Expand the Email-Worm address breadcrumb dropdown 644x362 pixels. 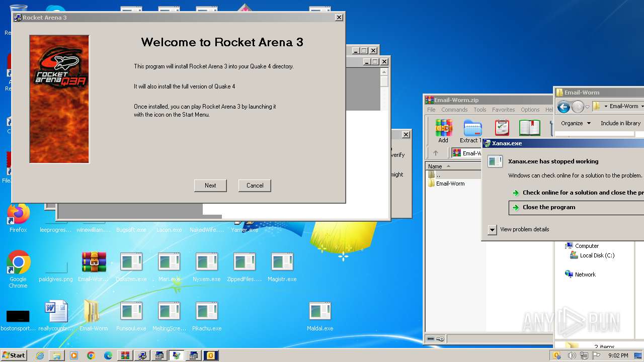coord(641,106)
